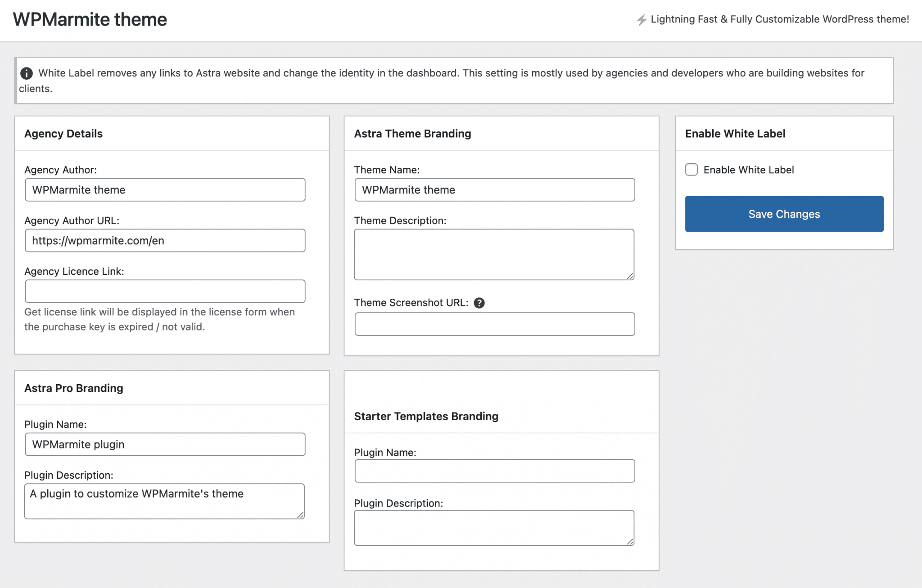Click the 'Agency Author URL:' label
922x588 pixels.
pyautogui.click(x=72, y=220)
